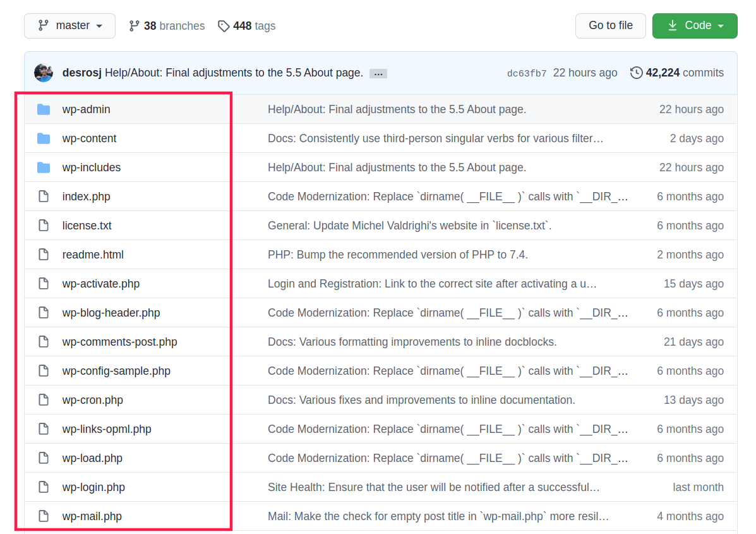Open wp-load.php row's Code Modernization commit
This screenshot has width=756, height=534.
pos(447,458)
